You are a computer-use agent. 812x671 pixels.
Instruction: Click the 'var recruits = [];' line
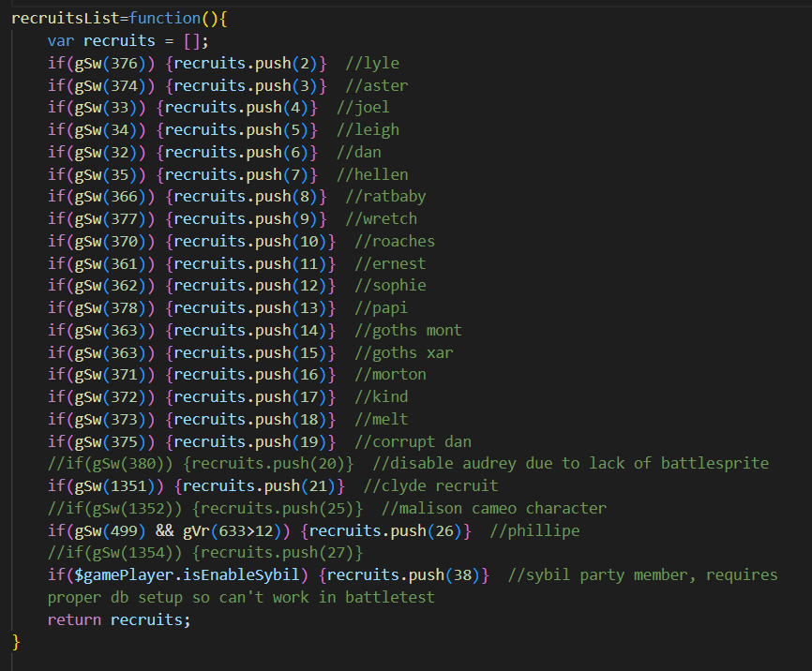pyautogui.click(x=128, y=41)
